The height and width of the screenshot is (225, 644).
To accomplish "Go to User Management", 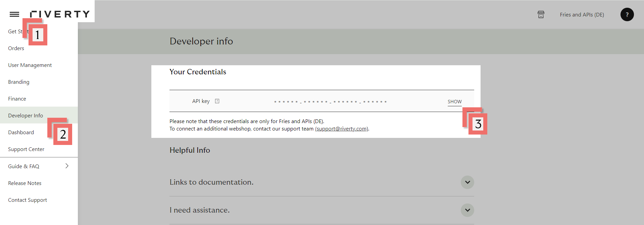I will (30, 65).
